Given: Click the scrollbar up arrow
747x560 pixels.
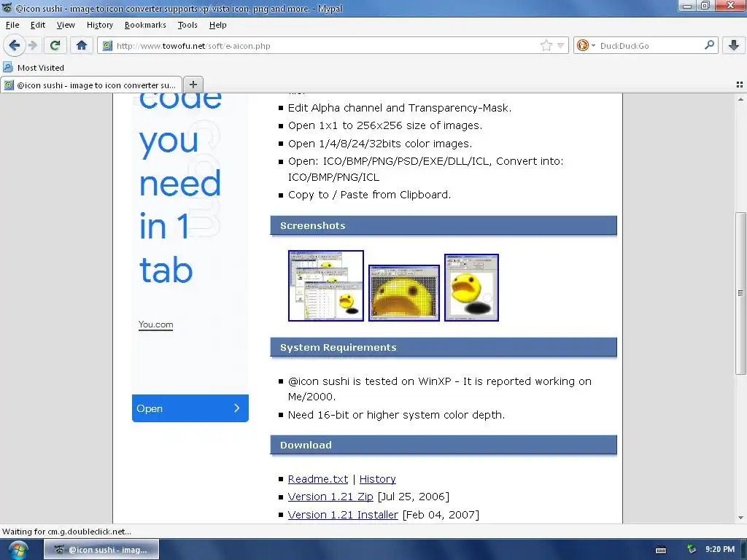Looking at the screenshot, I should (740, 99).
